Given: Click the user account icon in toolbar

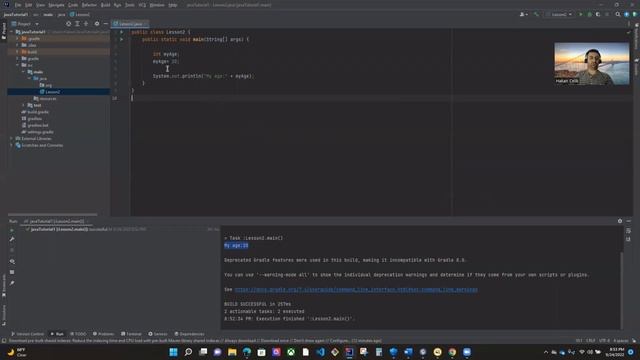Looking at the screenshot, I should click(x=523, y=14).
